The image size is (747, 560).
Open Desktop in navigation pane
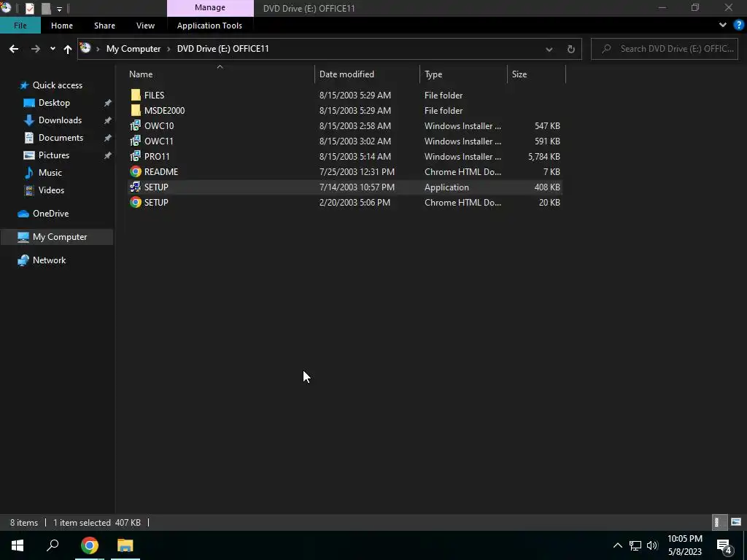54,103
